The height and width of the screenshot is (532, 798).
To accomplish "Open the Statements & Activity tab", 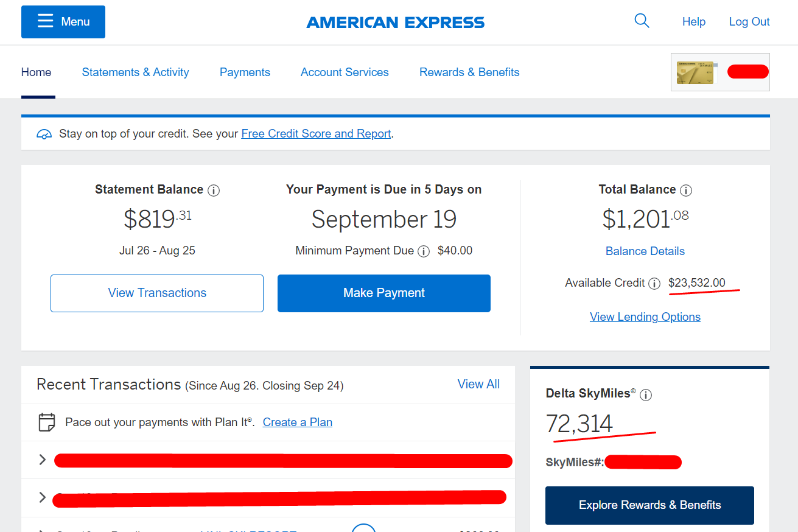I will tap(135, 72).
